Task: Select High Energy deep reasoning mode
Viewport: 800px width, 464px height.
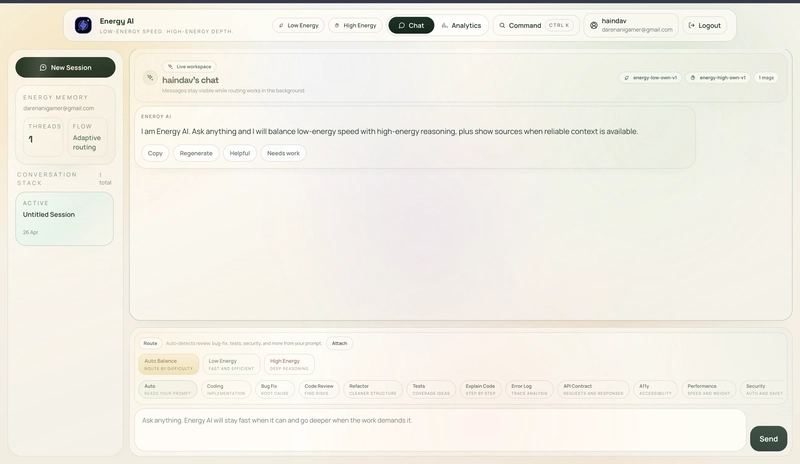Action: coord(289,364)
